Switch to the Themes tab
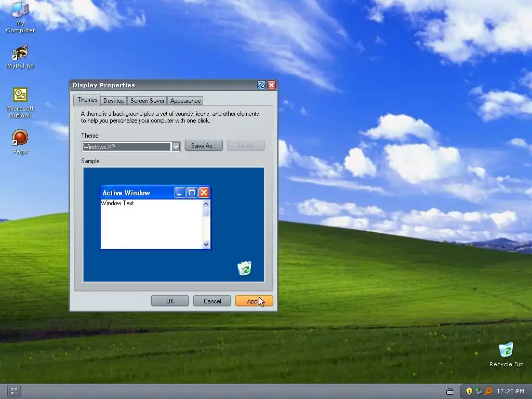 coord(87,100)
